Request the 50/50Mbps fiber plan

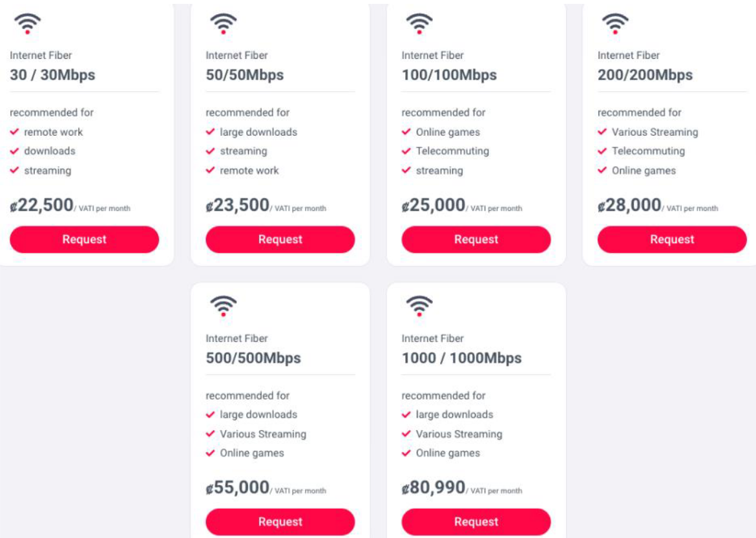[x=280, y=239]
